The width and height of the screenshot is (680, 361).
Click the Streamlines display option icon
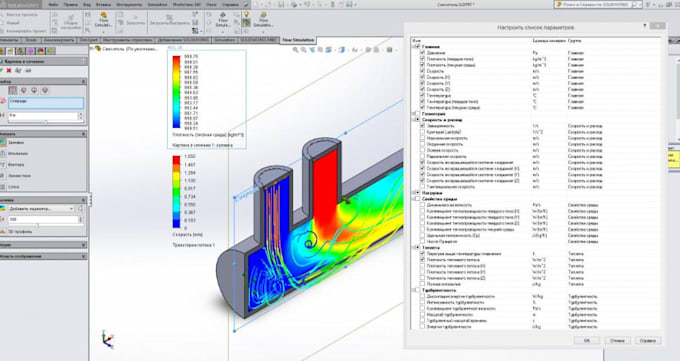(3, 176)
